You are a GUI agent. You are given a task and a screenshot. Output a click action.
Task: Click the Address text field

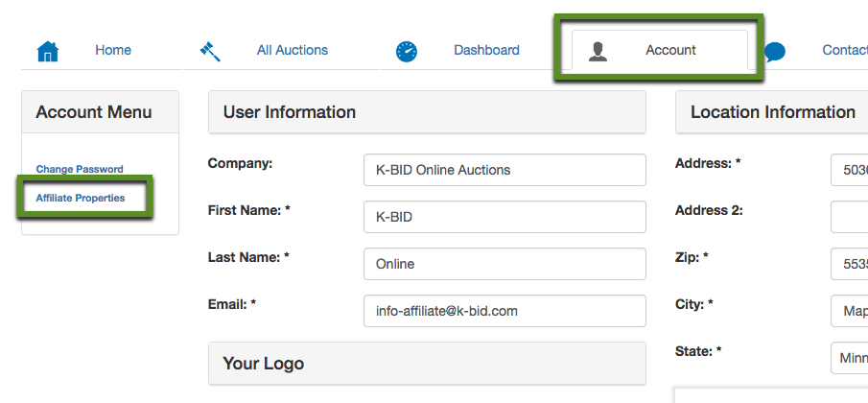point(850,170)
